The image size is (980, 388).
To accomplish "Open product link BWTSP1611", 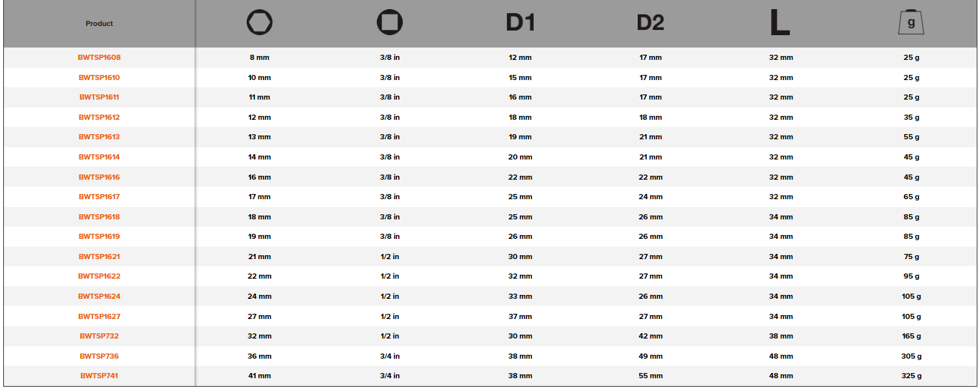I will pyautogui.click(x=100, y=97).
